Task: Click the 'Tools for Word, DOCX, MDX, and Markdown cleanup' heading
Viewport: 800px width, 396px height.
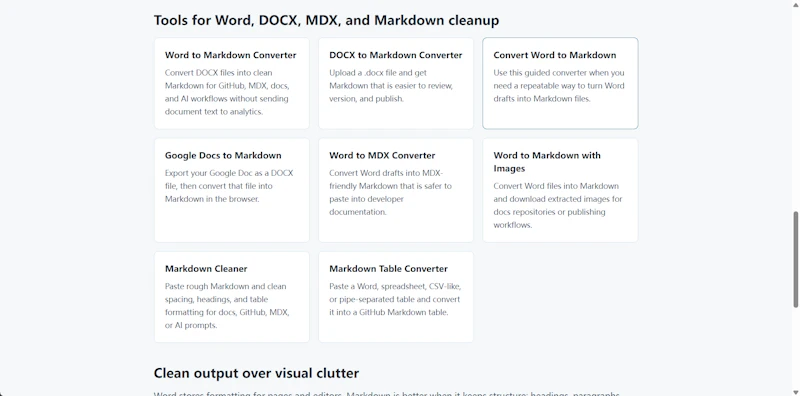Action: tap(327, 20)
